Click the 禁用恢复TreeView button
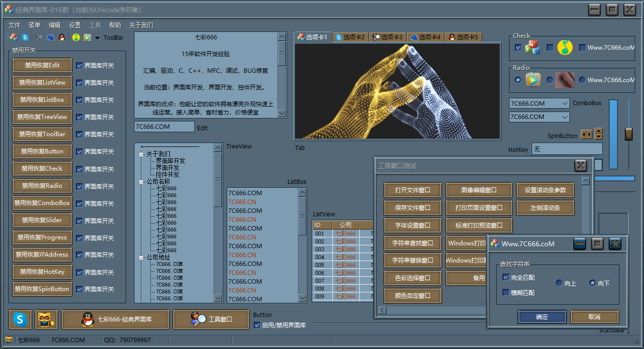644x349 pixels. point(42,117)
